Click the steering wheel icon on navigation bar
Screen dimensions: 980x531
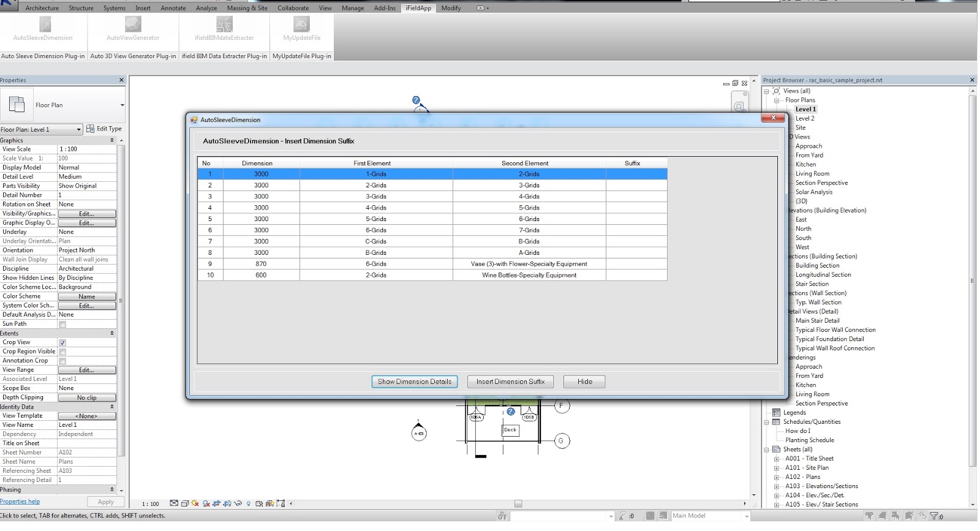(739, 107)
